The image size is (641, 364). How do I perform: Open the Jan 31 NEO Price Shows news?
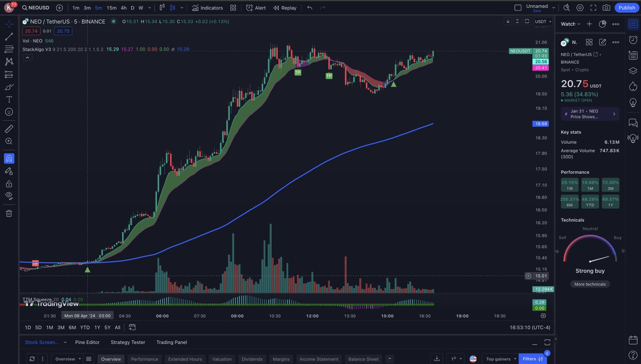(x=590, y=114)
